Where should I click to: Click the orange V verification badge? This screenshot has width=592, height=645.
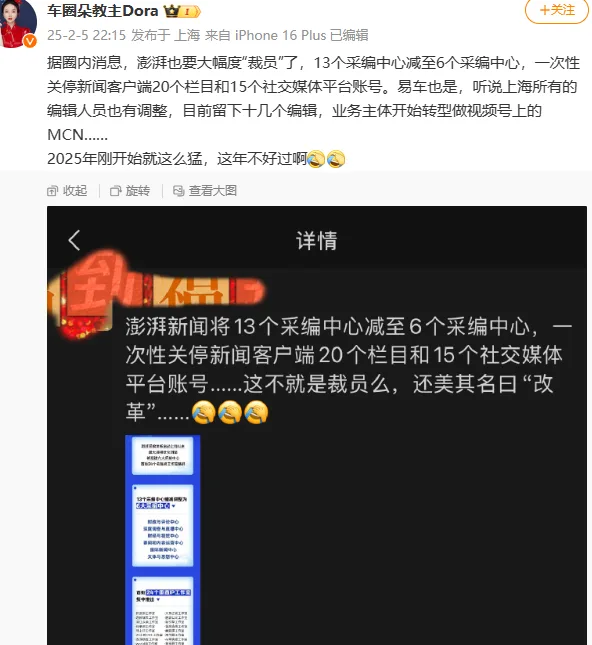click(30, 41)
